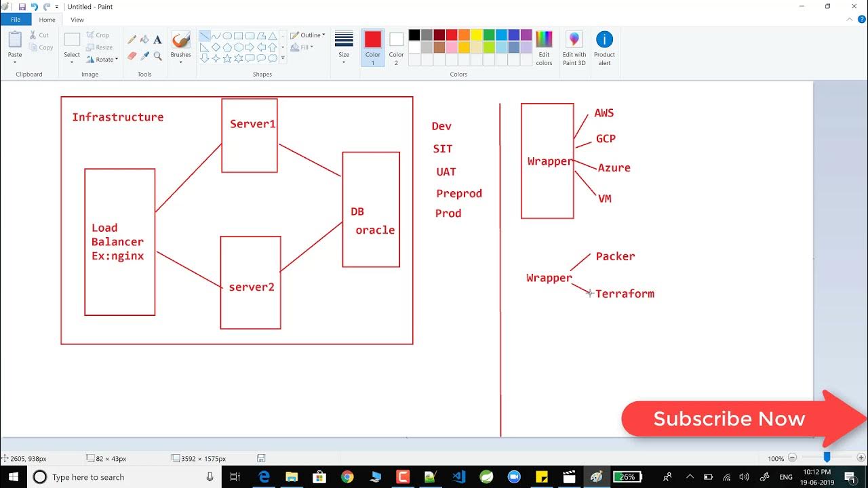This screenshot has height=488, width=868.
Task: Click the Undo arrow in title bar
Action: (x=35, y=6)
